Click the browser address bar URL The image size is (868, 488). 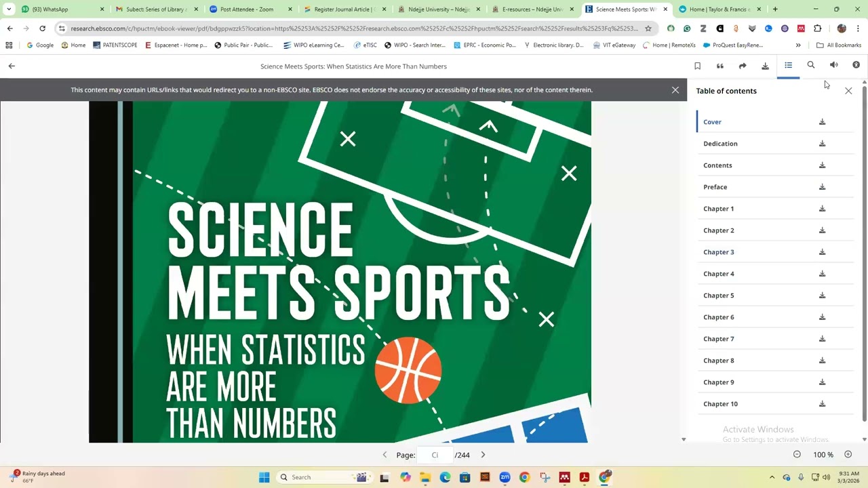(x=355, y=28)
